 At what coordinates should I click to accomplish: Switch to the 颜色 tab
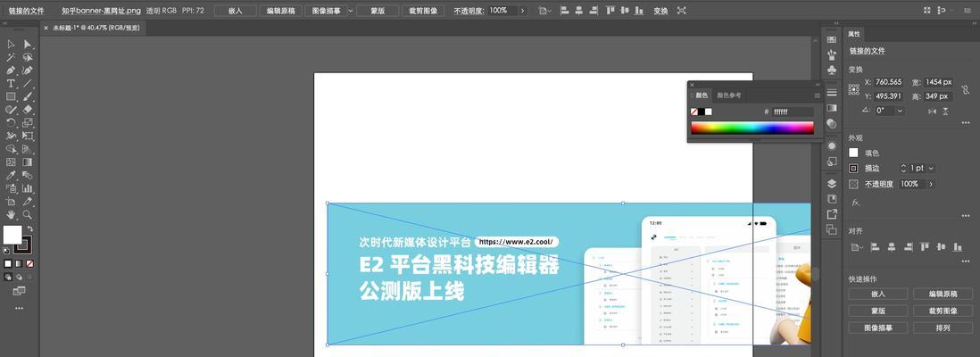pos(702,95)
